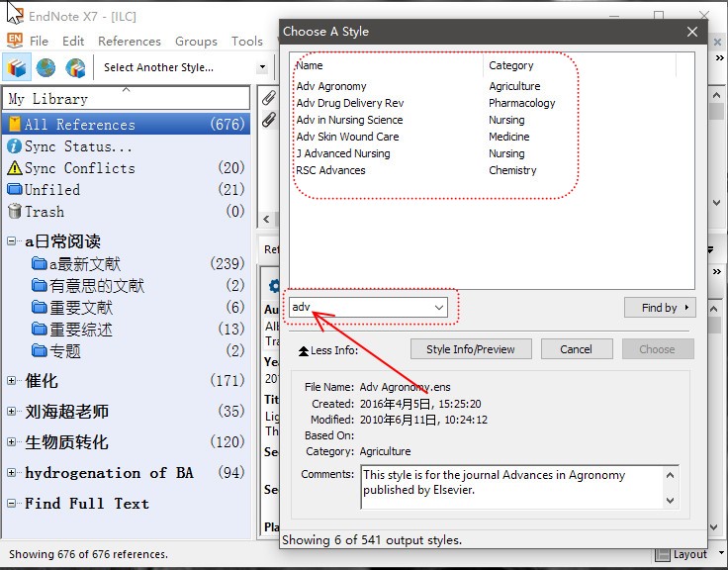Select the Adv Drug Delivery Rev style
Screen dimensions: 728x570
point(350,103)
